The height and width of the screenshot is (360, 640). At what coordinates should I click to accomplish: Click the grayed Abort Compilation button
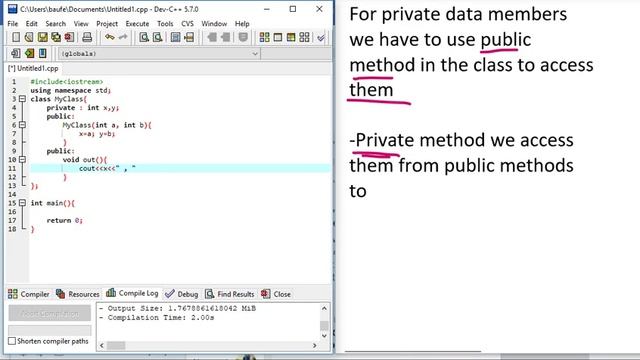pyautogui.click(x=50, y=313)
